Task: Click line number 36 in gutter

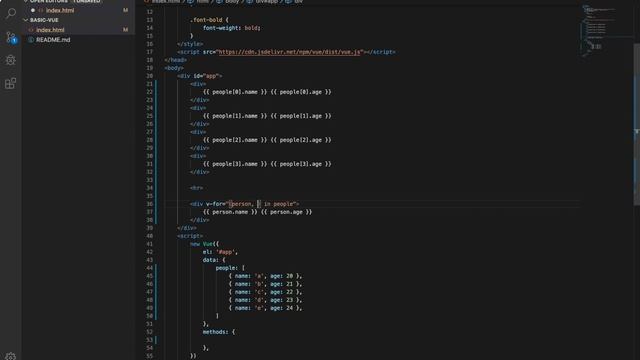Action: [x=150, y=204]
